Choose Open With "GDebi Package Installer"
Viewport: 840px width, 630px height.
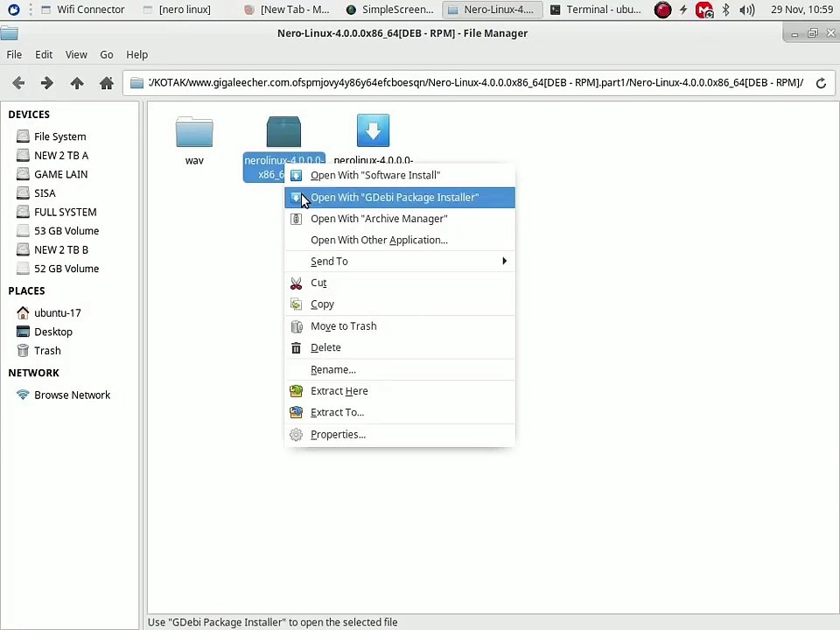400,197
